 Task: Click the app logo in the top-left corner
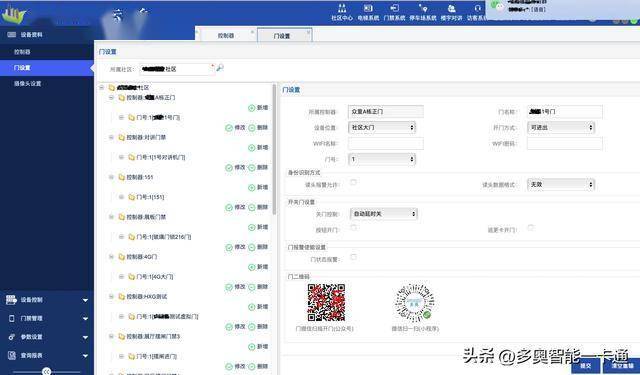(x=13, y=14)
